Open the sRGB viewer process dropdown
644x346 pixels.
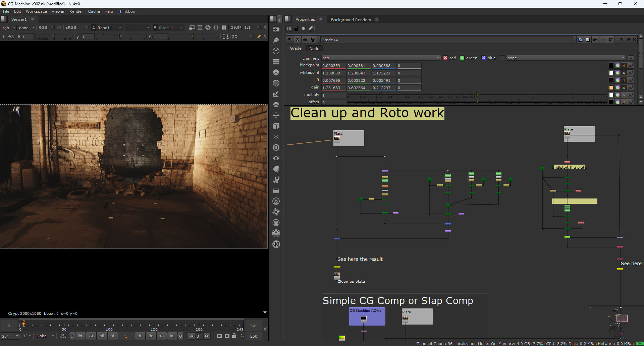tap(76, 27)
